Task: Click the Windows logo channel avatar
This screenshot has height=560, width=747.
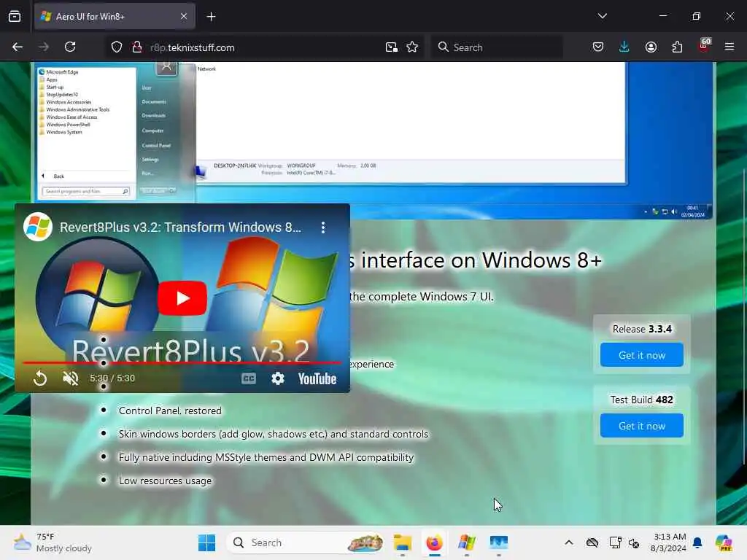Action: click(x=38, y=227)
